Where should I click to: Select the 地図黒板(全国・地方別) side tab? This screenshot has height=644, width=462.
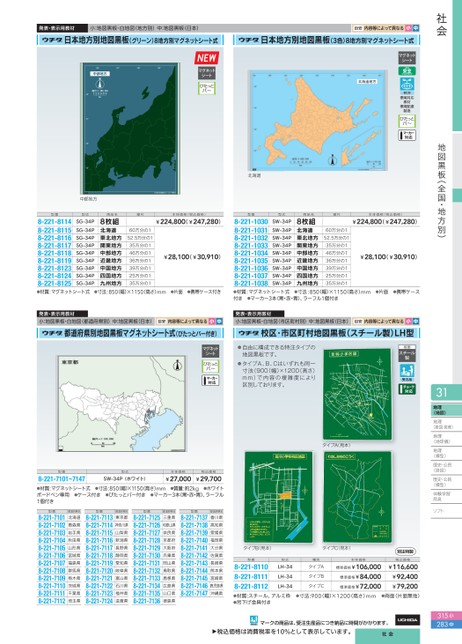click(x=442, y=190)
